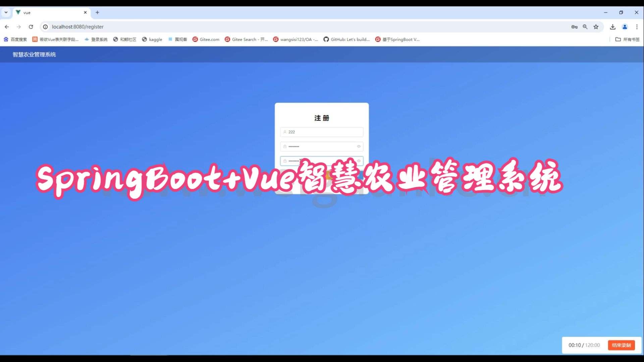Click the 智慧农业管理系统 header title
644x362 pixels.
(x=34, y=55)
